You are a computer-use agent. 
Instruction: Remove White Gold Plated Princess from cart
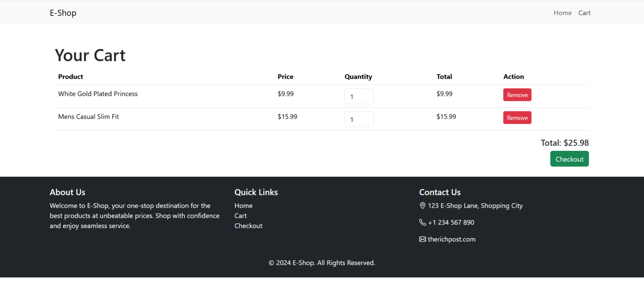[517, 95]
